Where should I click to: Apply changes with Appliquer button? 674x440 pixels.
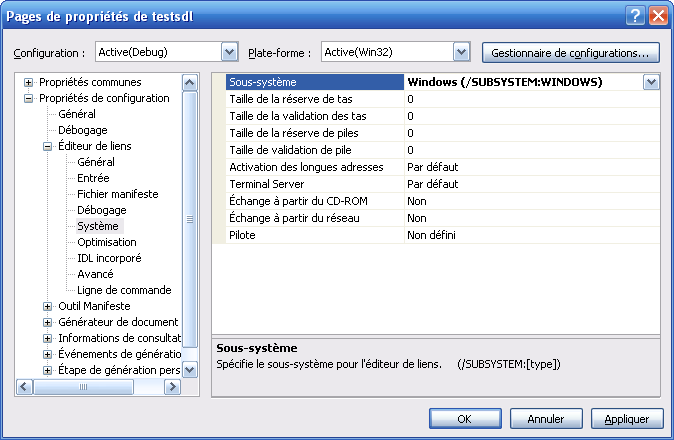click(x=627, y=419)
